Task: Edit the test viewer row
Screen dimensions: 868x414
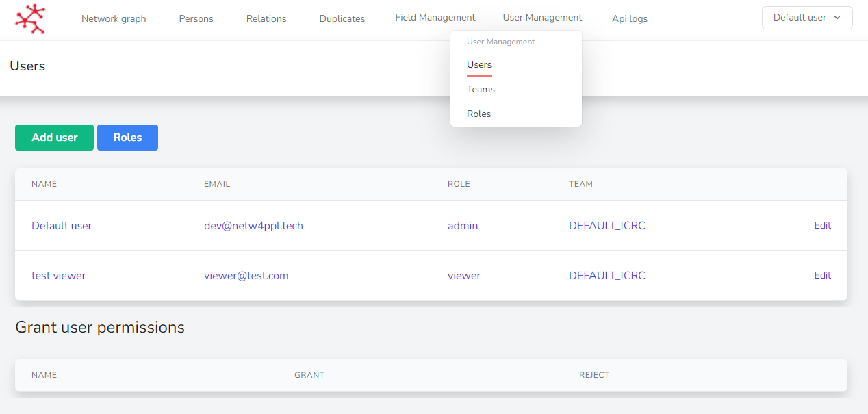Action: point(822,275)
